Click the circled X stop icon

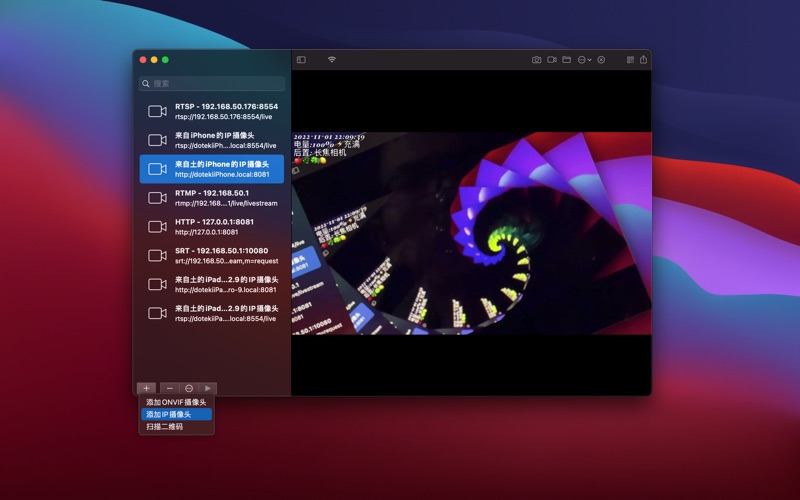601,60
